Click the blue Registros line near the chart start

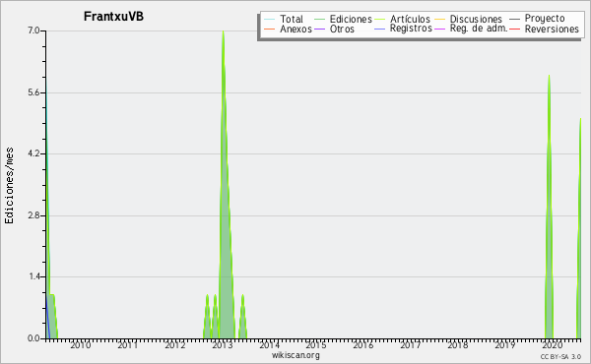click(x=48, y=318)
